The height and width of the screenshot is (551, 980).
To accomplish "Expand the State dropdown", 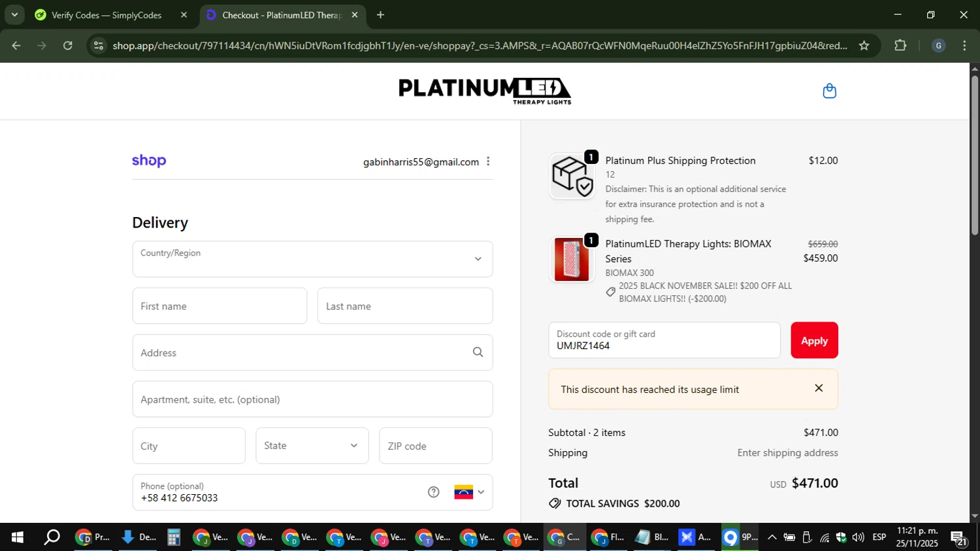I will tap(312, 446).
